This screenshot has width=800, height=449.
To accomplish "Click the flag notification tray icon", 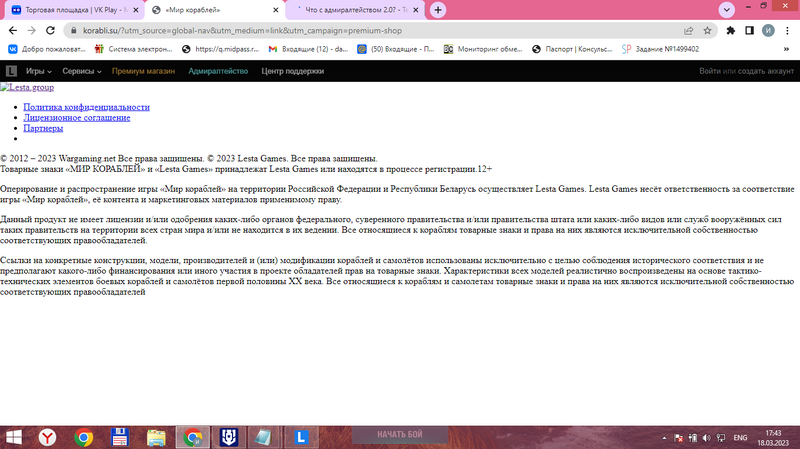I will pyautogui.click(x=679, y=438).
